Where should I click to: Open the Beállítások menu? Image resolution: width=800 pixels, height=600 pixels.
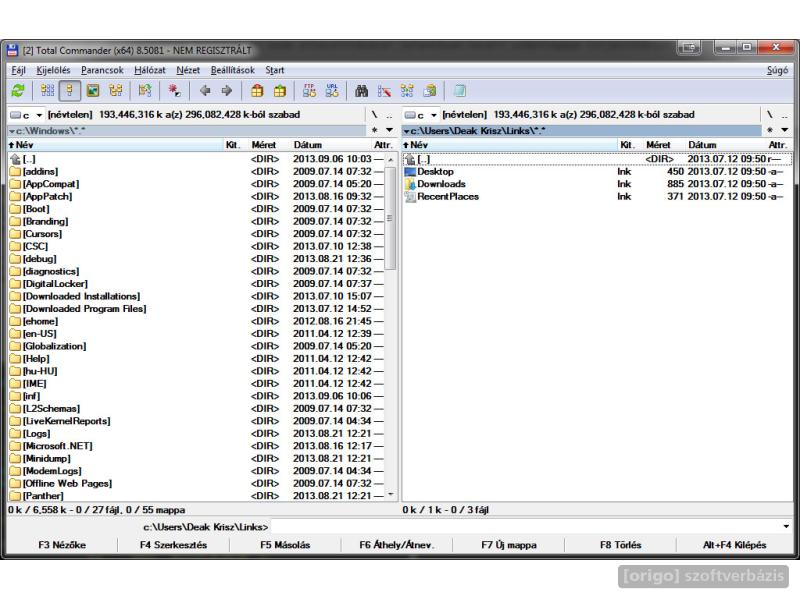[x=232, y=70]
